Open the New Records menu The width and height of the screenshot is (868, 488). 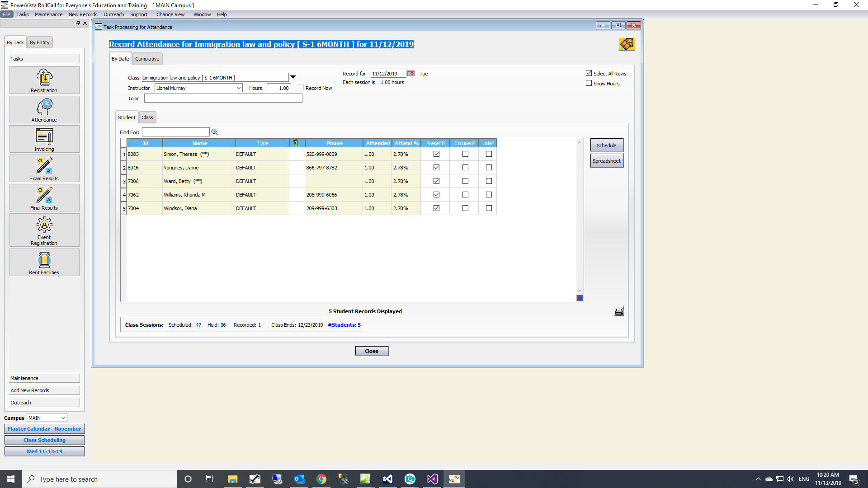(x=83, y=14)
